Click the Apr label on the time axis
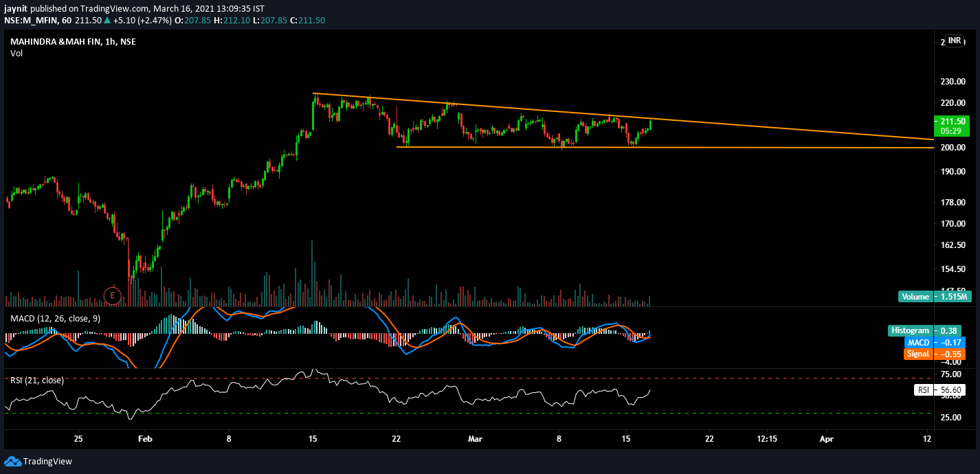Image resolution: width=980 pixels, height=474 pixels. pyautogui.click(x=825, y=438)
